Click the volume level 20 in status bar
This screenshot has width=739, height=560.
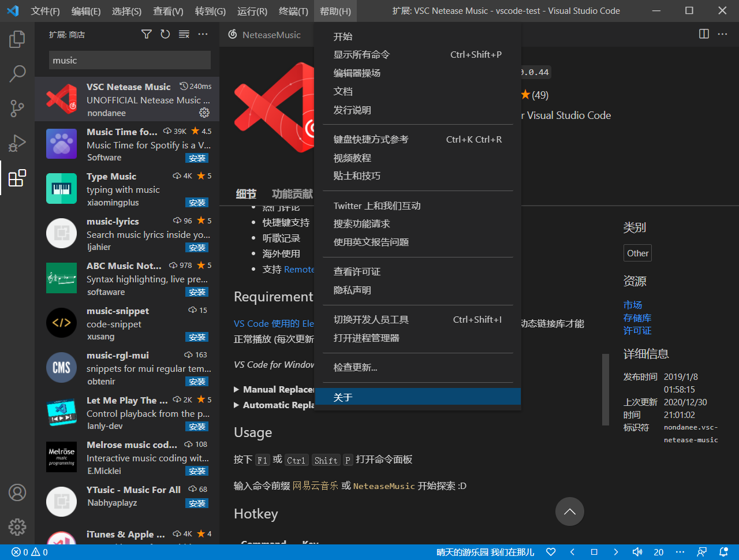coord(659,552)
